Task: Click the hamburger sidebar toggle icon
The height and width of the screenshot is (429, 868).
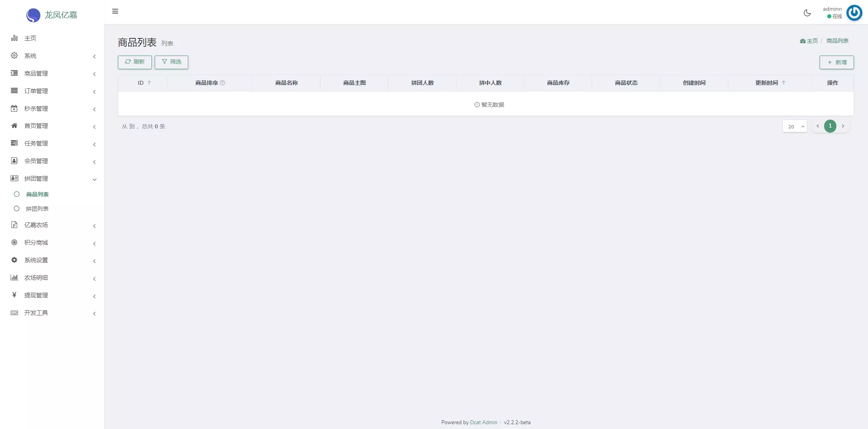Action: [x=115, y=11]
